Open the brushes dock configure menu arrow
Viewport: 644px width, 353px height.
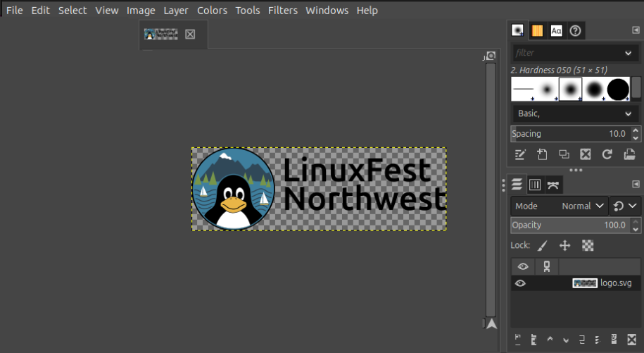[x=636, y=30]
